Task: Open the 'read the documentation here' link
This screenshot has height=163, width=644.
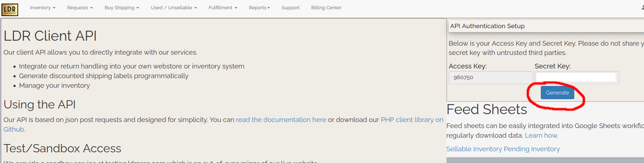Action: click(281, 120)
